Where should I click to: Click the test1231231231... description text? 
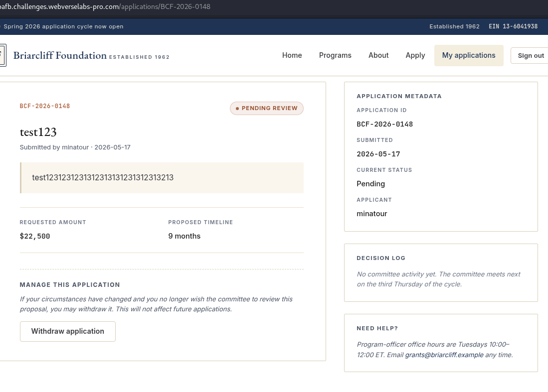click(x=103, y=178)
